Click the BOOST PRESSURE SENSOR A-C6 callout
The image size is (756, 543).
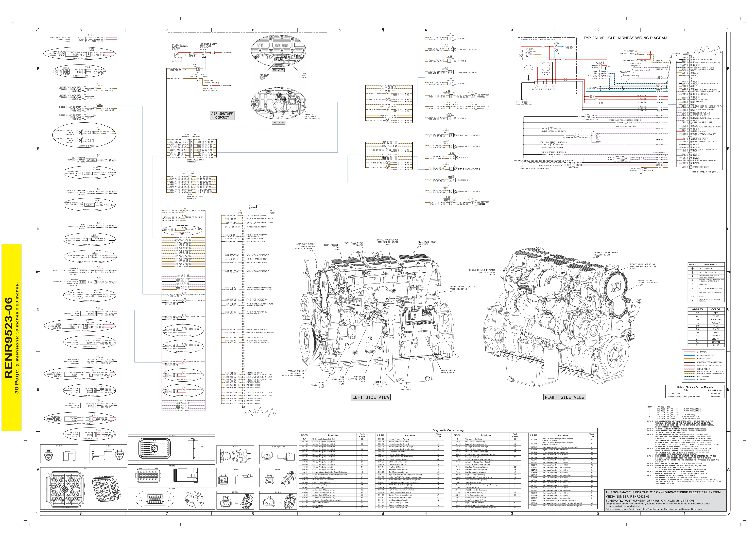(x=331, y=247)
